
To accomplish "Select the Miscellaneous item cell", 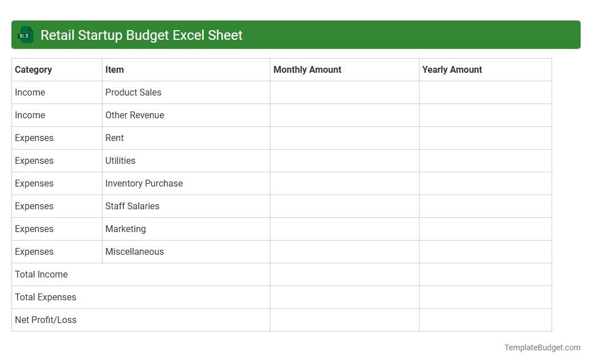I will 134,251.
